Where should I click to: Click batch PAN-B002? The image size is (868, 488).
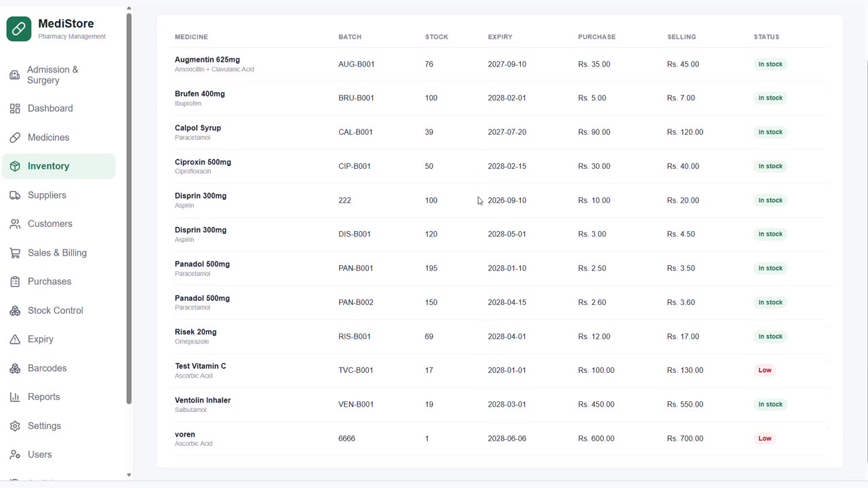(x=356, y=302)
